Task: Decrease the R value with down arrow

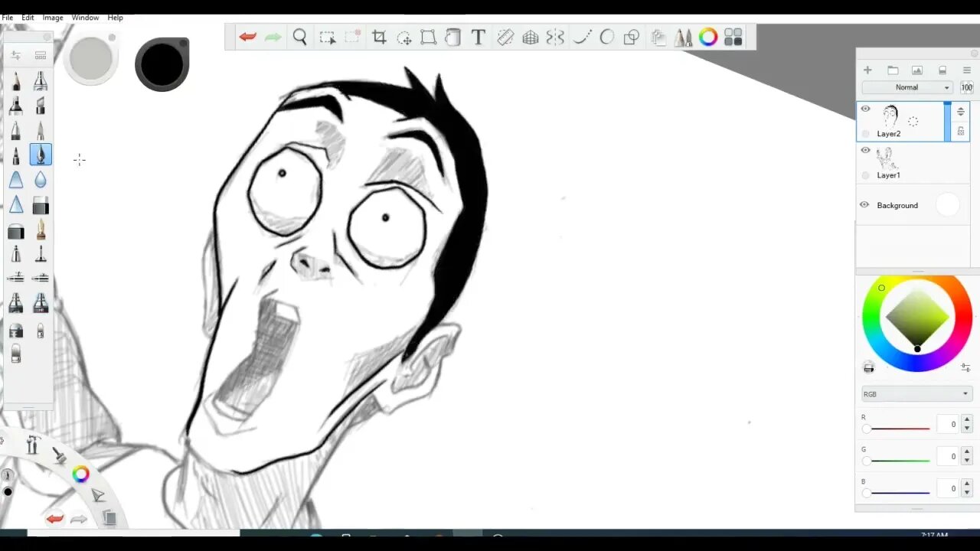Action: [967, 429]
